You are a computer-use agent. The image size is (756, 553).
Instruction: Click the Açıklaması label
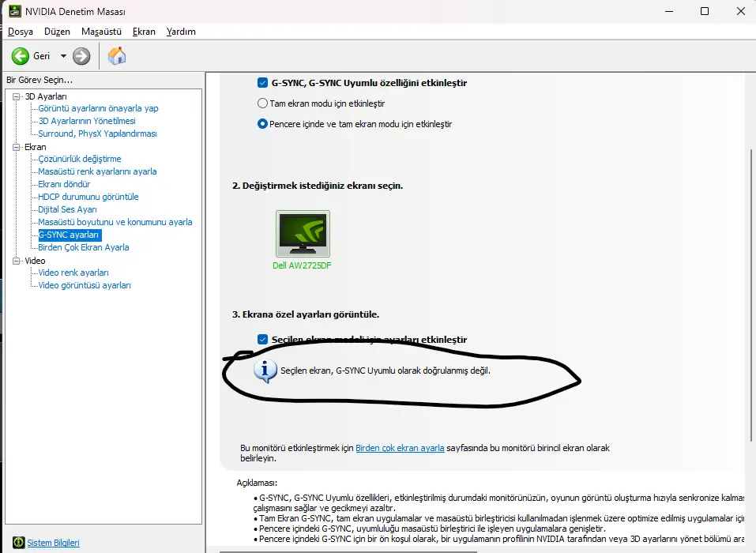(x=257, y=483)
